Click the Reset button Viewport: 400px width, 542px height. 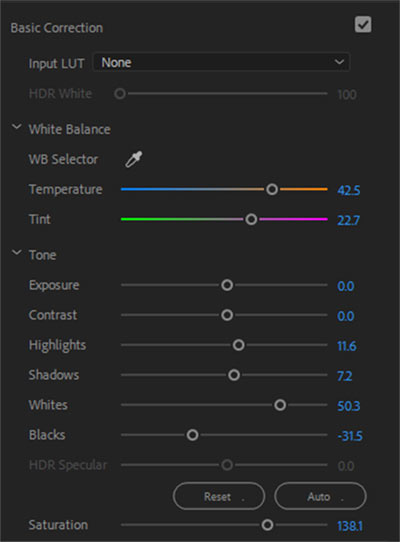click(x=219, y=496)
